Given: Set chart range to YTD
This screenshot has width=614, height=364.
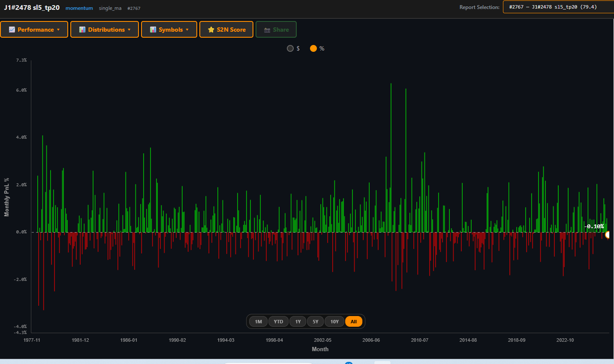Looking at the screenshot, I should [x=279, y=322].
